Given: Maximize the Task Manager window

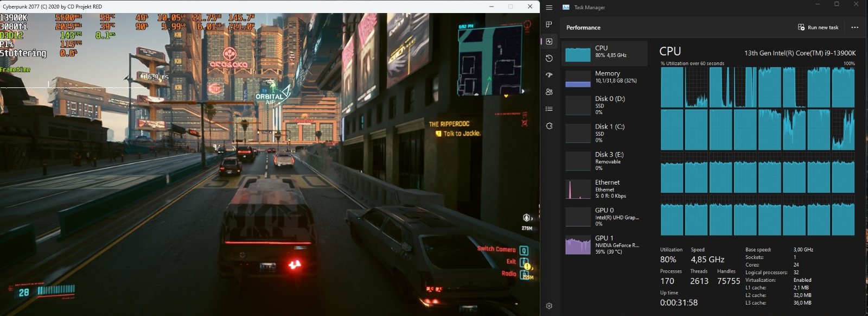Looking at the screenshot, I should click(837, 4).
